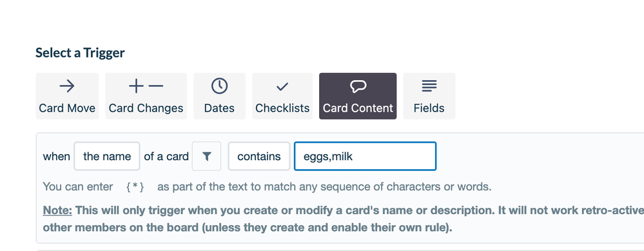Toggle the 'contains' condition selector
644x251 pixels.
pyautogui.click(x=259, y=156)
